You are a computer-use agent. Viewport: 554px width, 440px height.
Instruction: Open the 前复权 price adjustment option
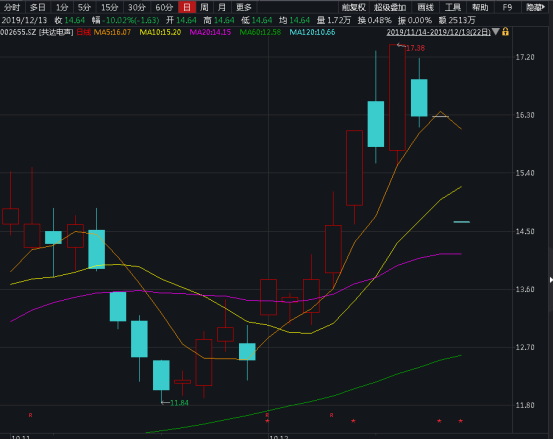[354, 7]
